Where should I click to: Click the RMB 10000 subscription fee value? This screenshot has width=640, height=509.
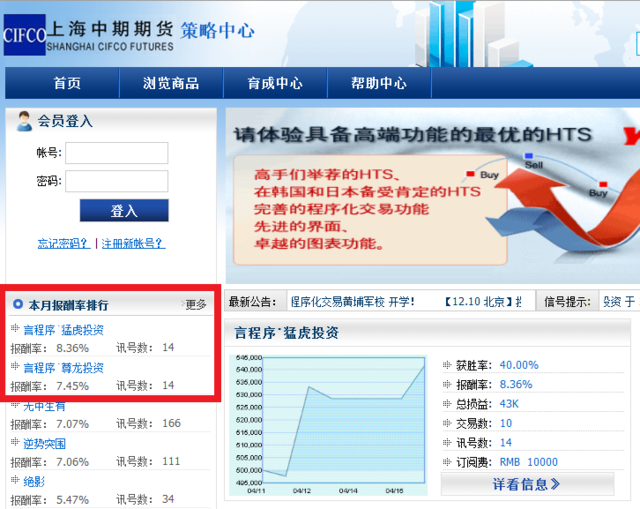[x=529, y=462]
